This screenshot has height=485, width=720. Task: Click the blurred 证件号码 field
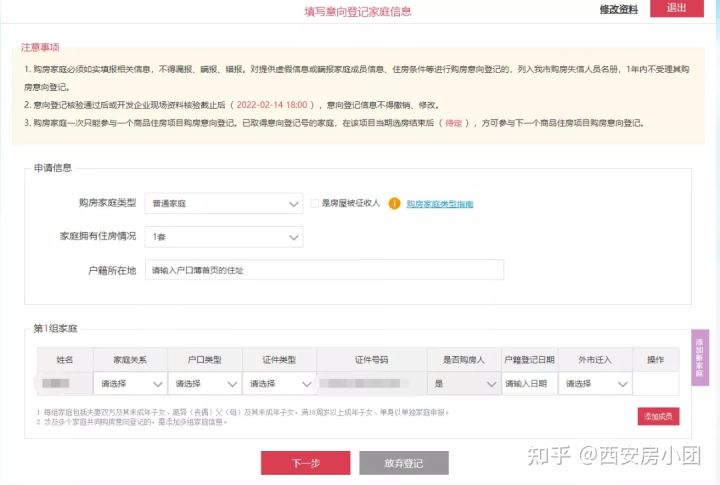[371, 383]
